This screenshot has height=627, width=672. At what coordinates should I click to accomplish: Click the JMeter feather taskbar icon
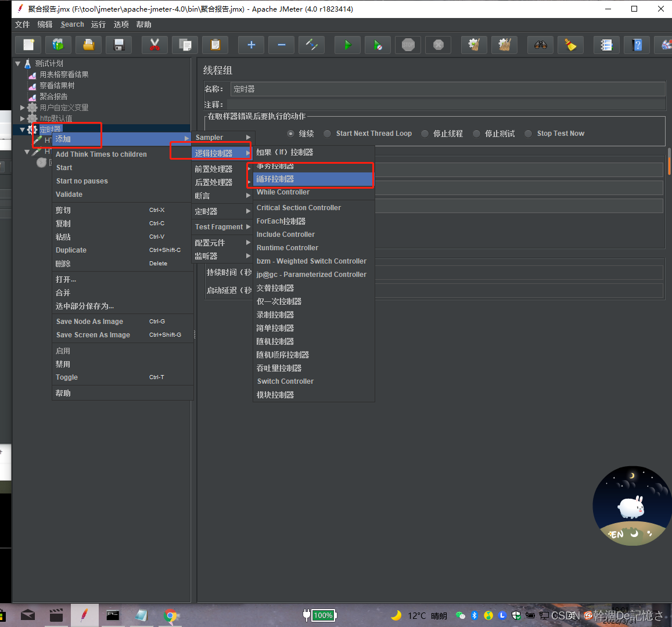pyautogui.click(x=84, y=615)
